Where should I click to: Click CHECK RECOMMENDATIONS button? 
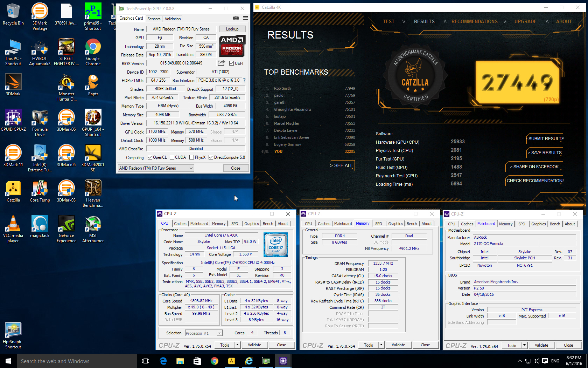[x=534, y=180]
